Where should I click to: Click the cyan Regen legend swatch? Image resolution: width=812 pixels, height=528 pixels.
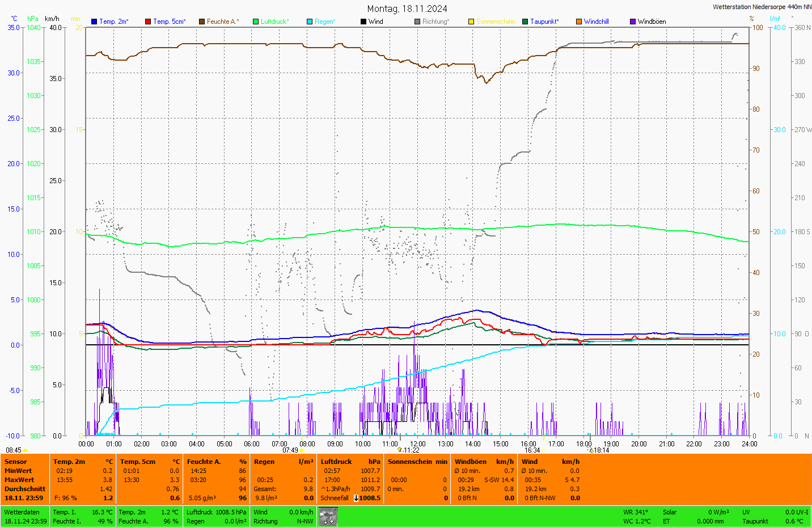(x=310, y=22)
